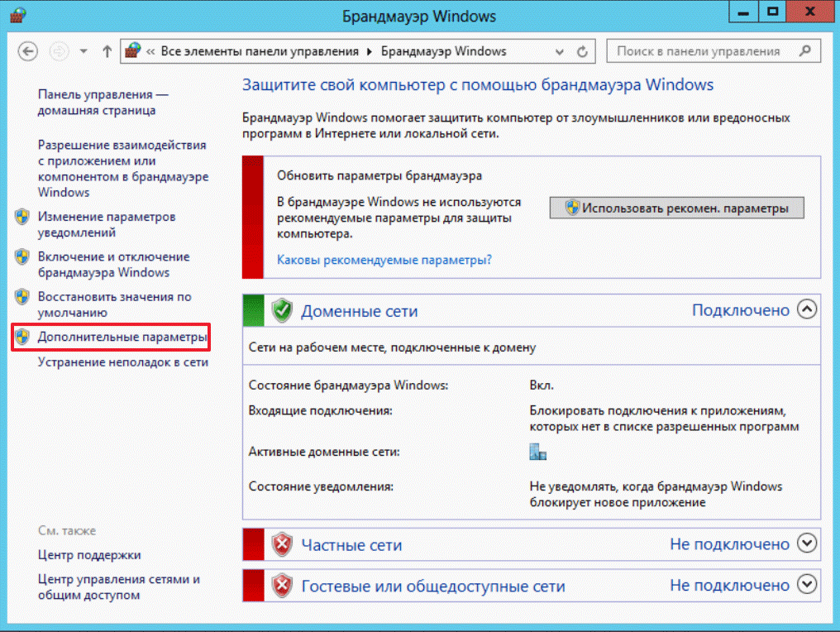Click the active domain network icon

[x=538, y=452]
